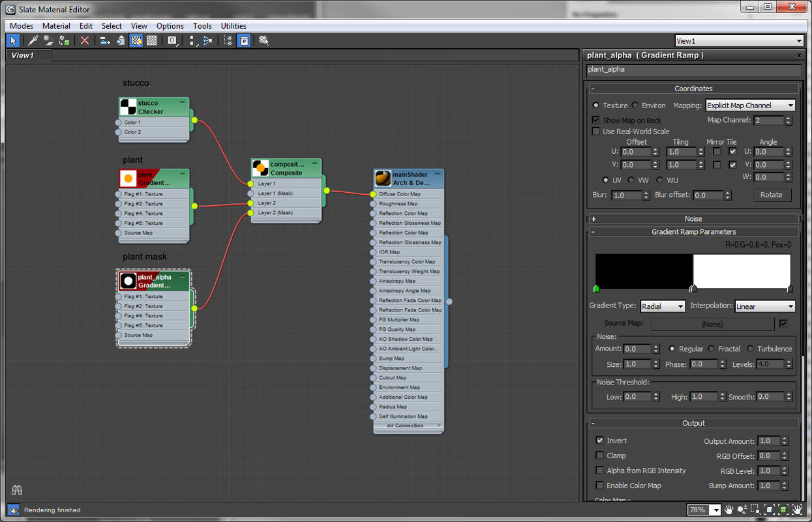The image size is (812, 522).
Task: Open the Material menu
Action: coord(56,26)
